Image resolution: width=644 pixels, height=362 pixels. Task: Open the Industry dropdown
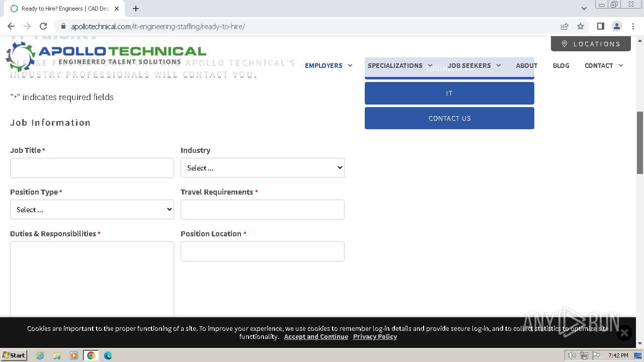(x=263, y=167)
